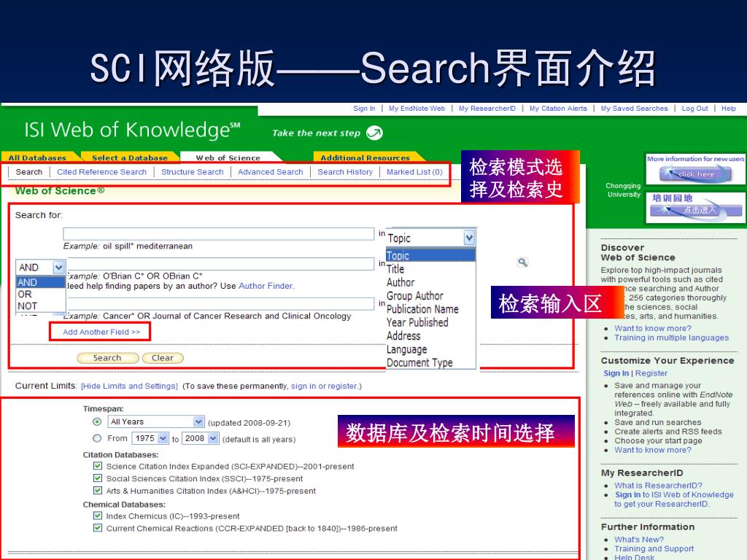Open My ResearcherID top link
Screen dimensions: 747x560
tap(487, 109)
